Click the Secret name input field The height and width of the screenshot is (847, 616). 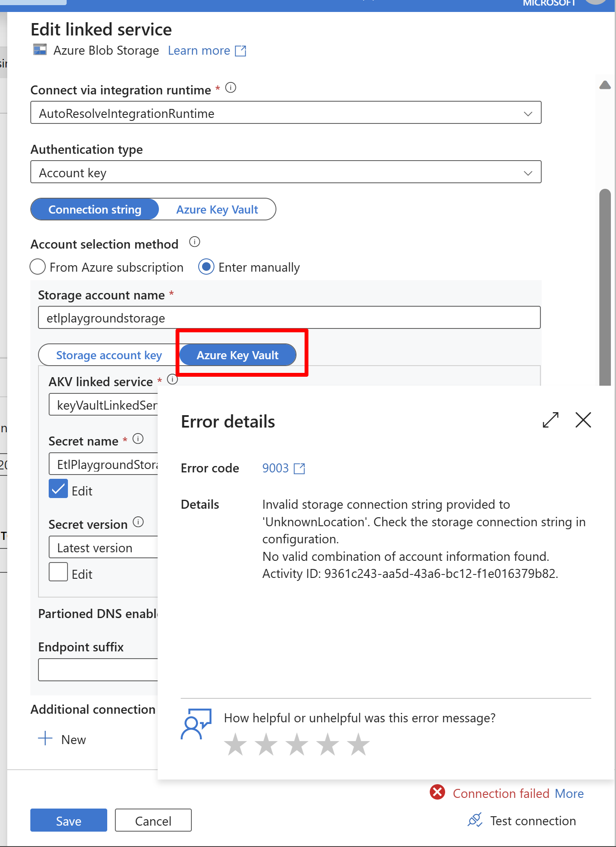tap(103, 464)
